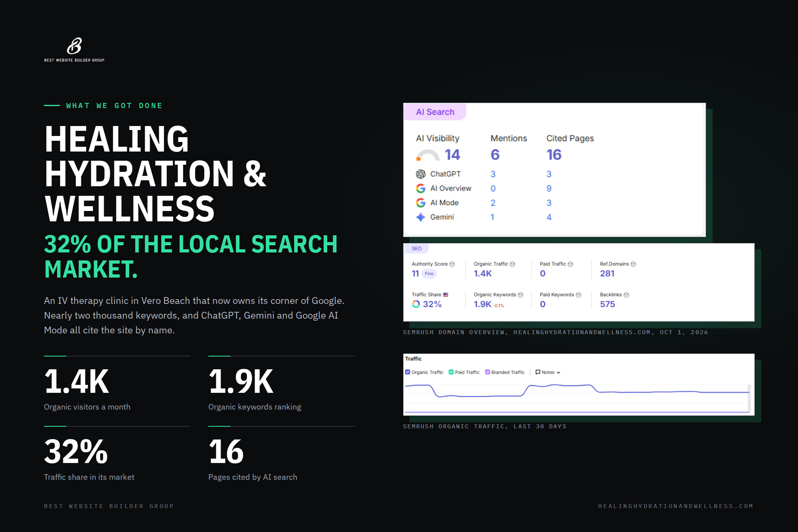Uncheck the Organic Traffic checkbox

pyautogui.click(x=407, y=372)
